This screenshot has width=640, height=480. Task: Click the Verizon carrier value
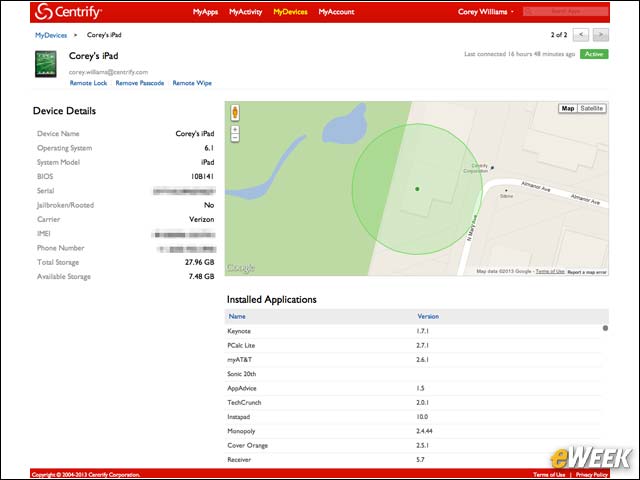(x=201, y=219)
